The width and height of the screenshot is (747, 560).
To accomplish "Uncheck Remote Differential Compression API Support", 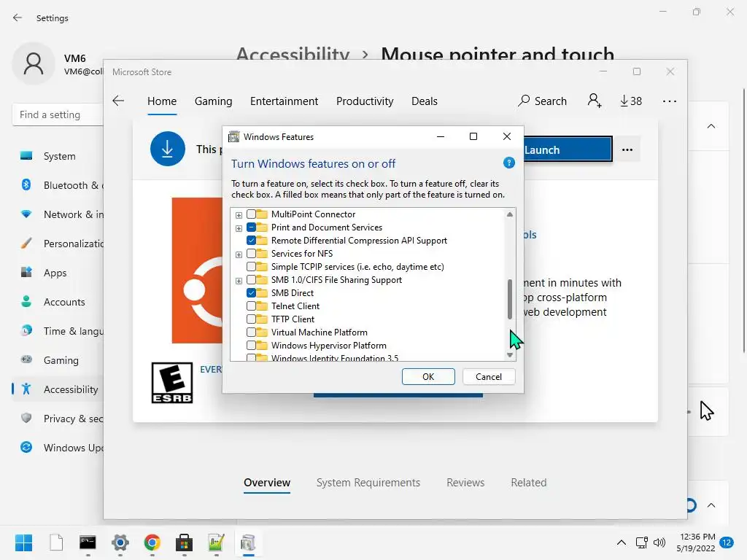I will pos(251,241).
